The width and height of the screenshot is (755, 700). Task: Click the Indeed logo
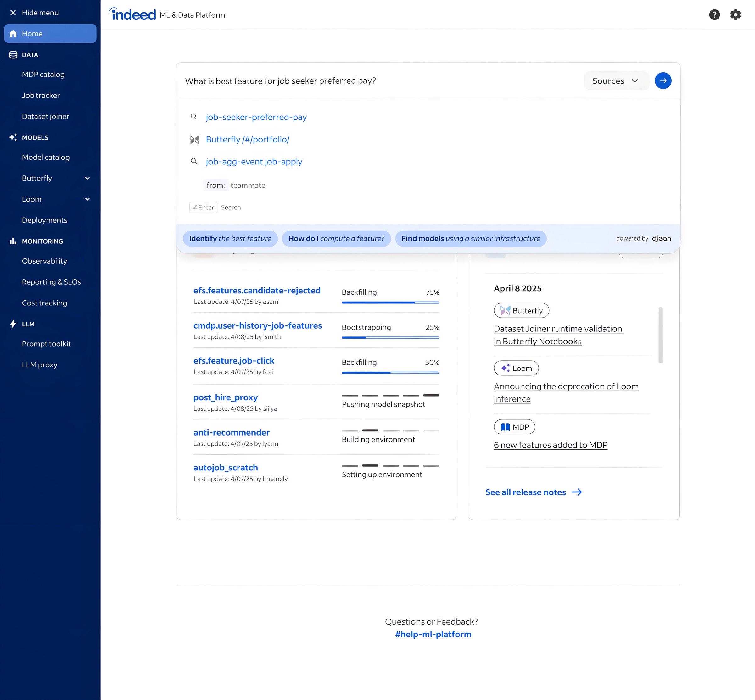click(x=132, y=14)
